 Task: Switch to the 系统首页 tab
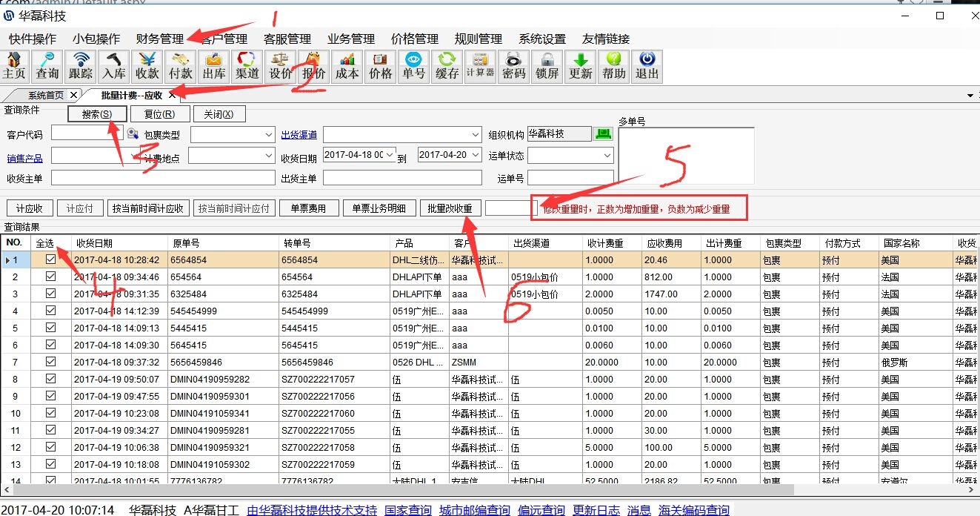coord(45,96)
